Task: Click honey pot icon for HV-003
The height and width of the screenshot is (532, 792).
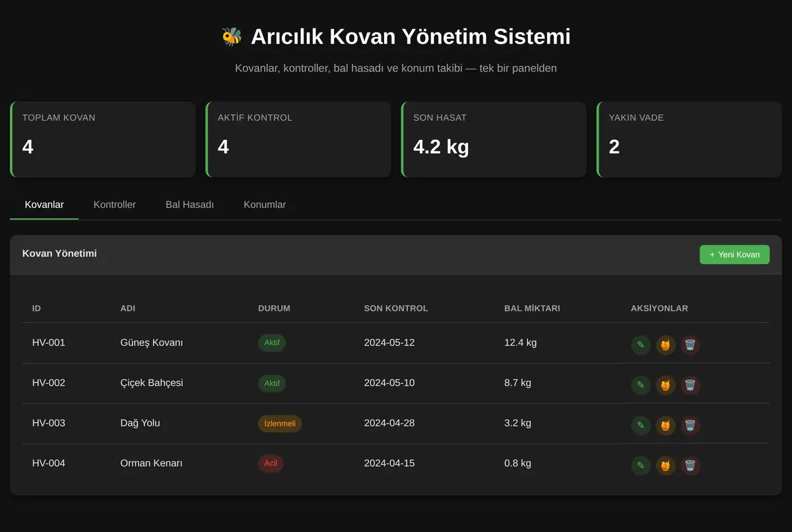Action: tap(665, 425)
